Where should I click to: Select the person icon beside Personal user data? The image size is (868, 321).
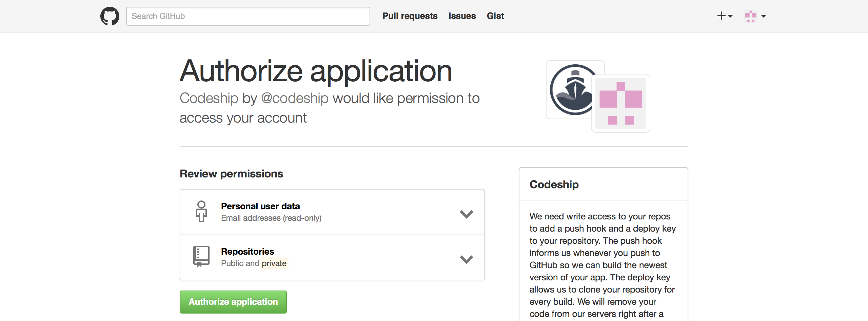coord(201,211)
